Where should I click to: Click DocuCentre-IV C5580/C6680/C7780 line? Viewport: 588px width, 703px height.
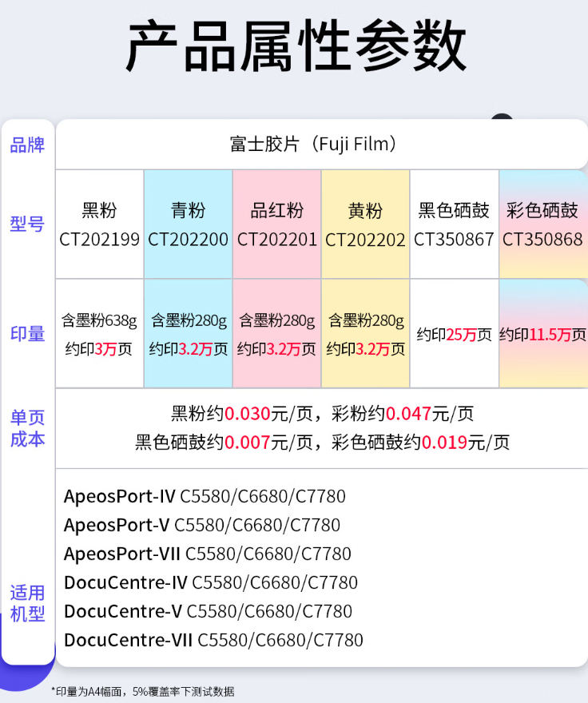tap(211, 582)
